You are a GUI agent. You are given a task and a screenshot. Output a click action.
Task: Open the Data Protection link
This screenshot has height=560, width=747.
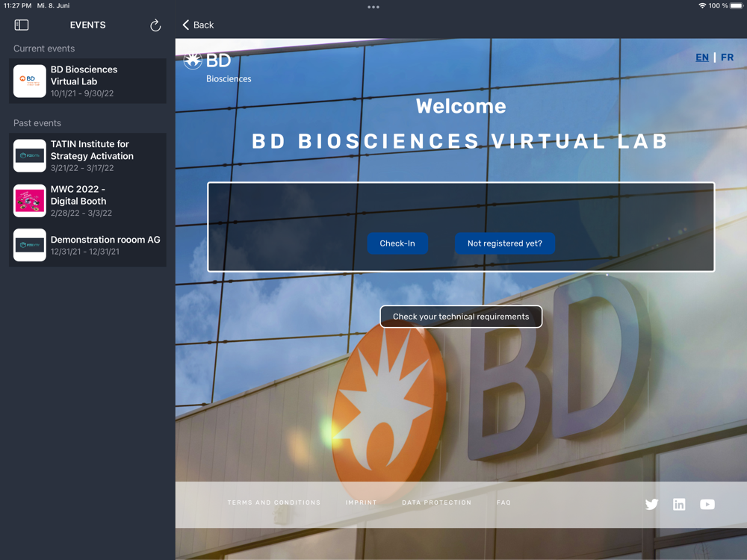pyautogui.click(x=436, y=503)
